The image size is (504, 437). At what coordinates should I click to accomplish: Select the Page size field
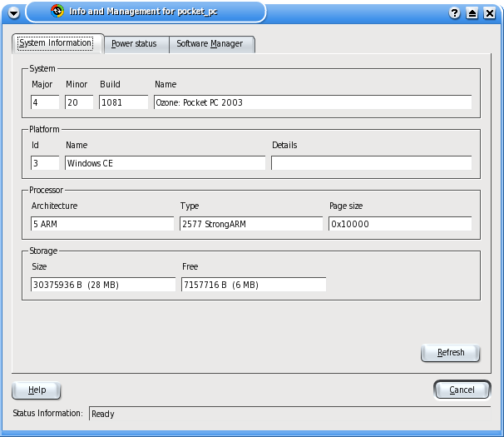point(399,224)
